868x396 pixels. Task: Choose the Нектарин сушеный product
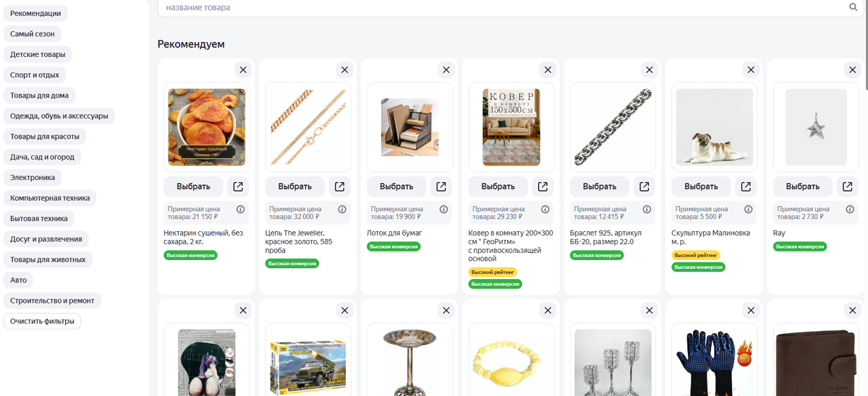[193, 186]
